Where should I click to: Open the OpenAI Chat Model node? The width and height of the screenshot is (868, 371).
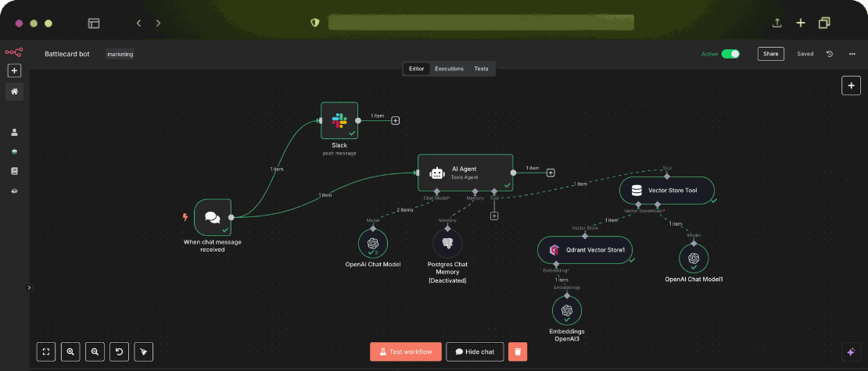tap(373, 244)
